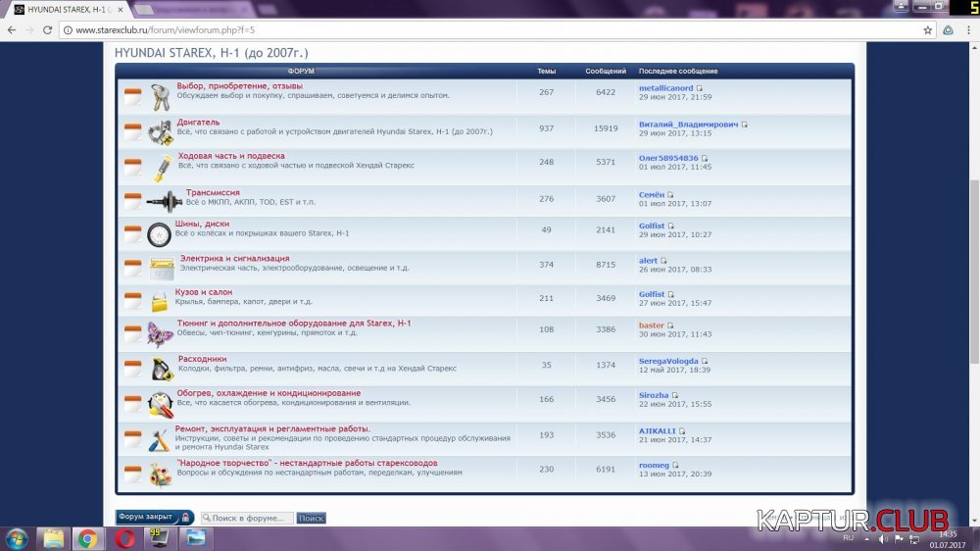This screenshot has width=980, height=551.
Task: Open the Трансмиссия forum section
Action: point(213,193)
